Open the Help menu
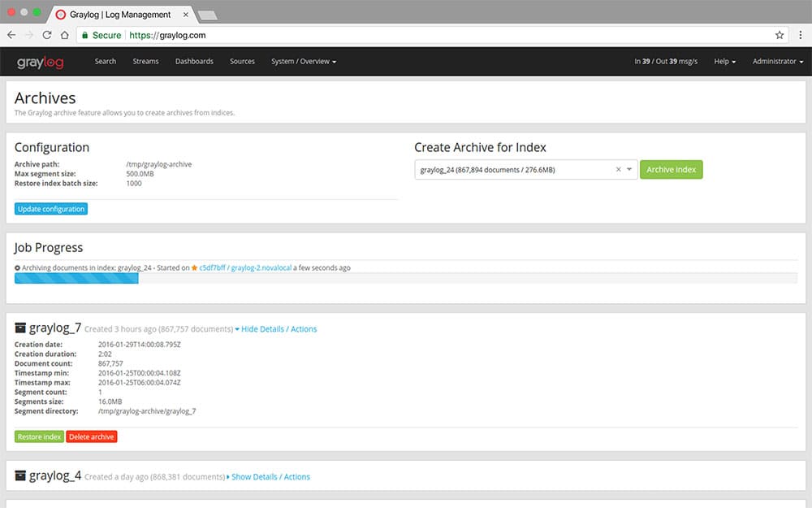Viewport: 812px width, 508px height. 724,61
